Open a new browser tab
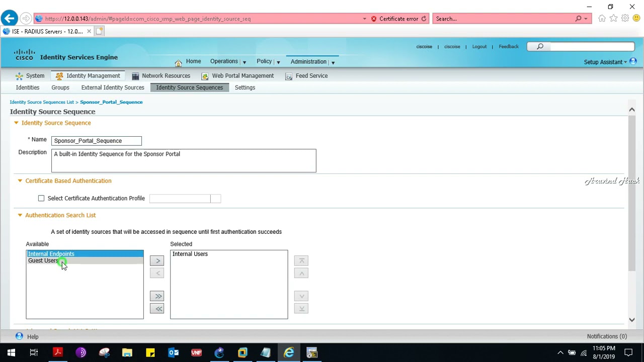This screenshot has width=644, height=362. click(99, 31)
